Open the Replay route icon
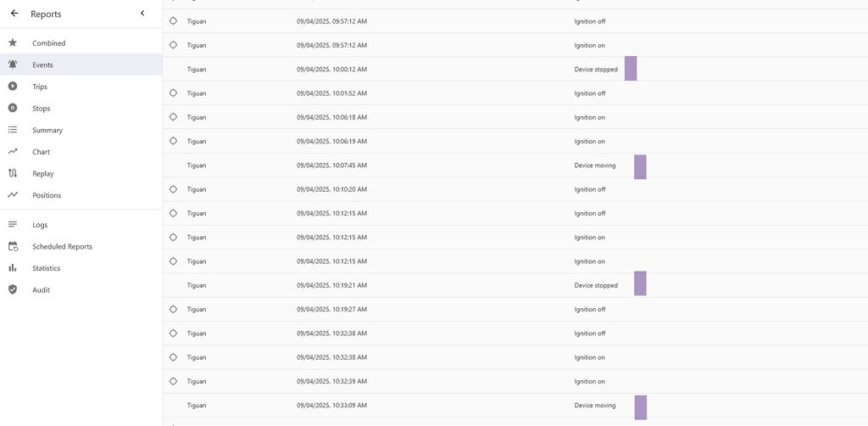868x426 pixels. click(13, 173)
